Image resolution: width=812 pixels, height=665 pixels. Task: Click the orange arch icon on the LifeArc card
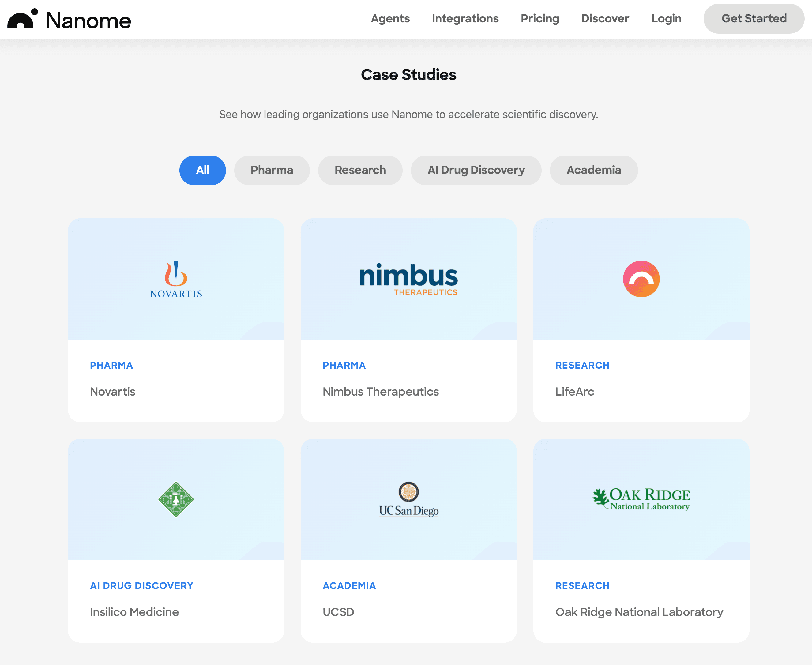click(641, 279)
